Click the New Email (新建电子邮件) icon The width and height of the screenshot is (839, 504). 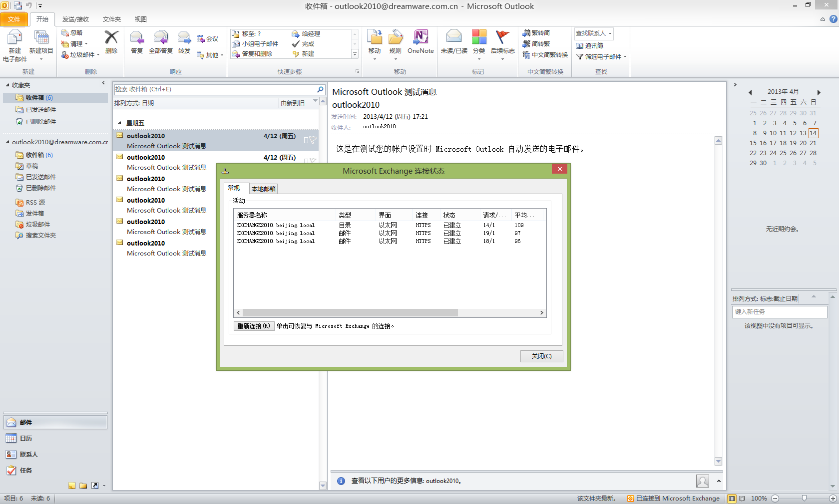click(x=15, y=37)
